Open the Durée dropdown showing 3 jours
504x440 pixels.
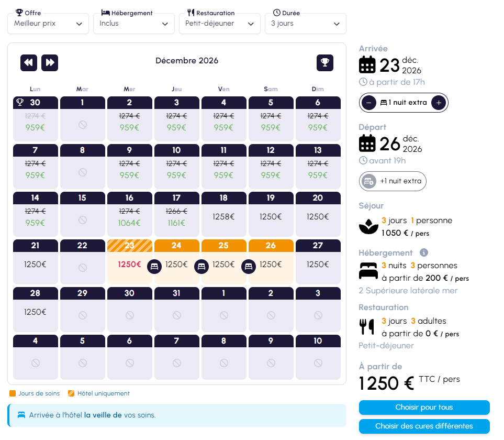tap(305, 24)
